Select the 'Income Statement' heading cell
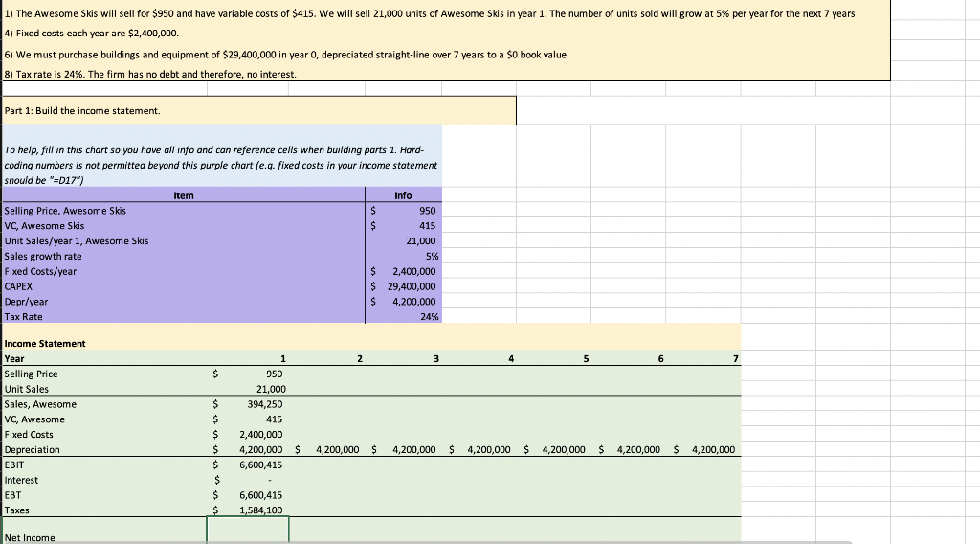Screen dimensions: 980x544 (45, 343)
